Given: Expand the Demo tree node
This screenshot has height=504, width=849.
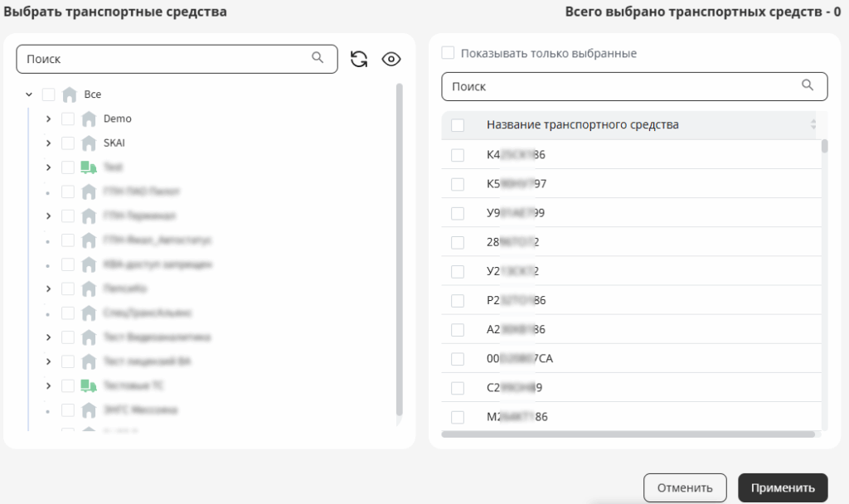Looking at the screenshot, I should tap(48, 119).
